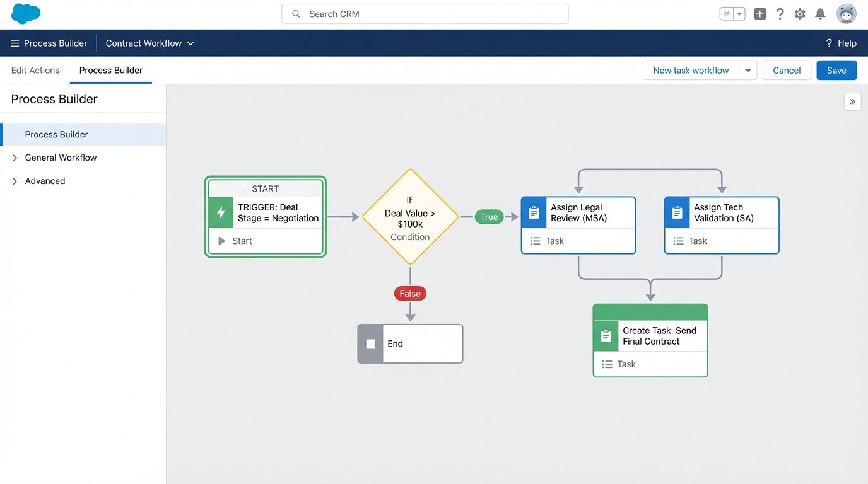Click the clipboard icon on Assign Legal Review (MSA)
868x484 pixels.
pos(534,212)
